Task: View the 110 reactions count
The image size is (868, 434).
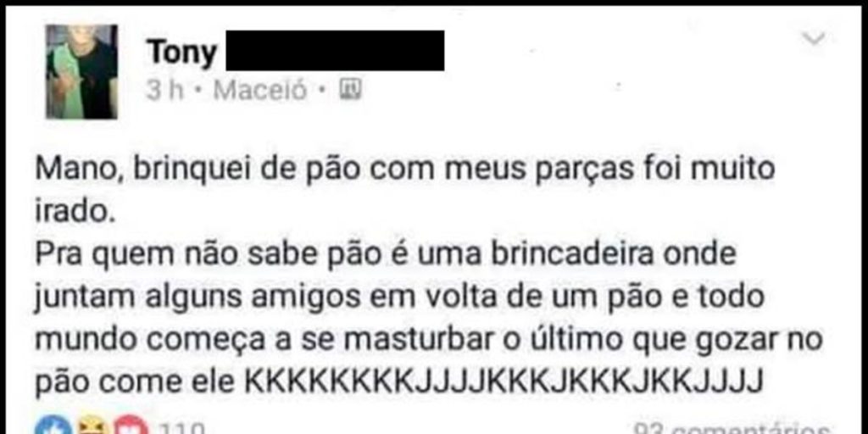Action: (181, 428)
